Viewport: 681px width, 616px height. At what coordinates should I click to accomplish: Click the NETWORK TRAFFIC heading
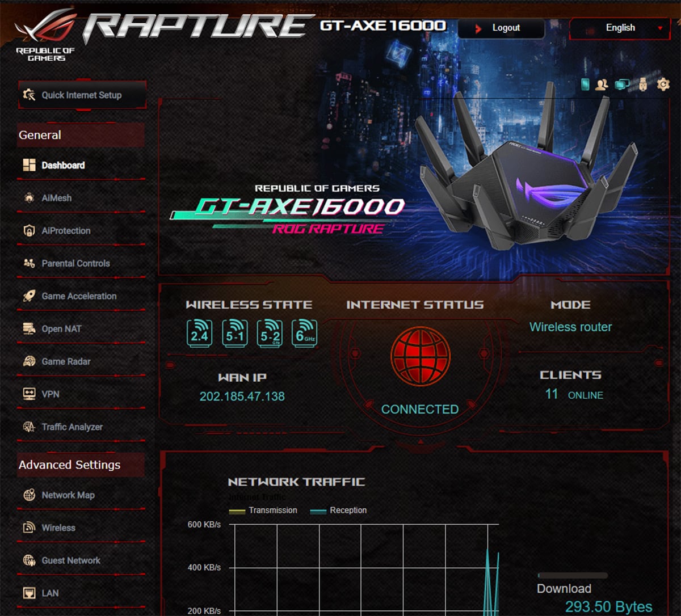point(296,482)
